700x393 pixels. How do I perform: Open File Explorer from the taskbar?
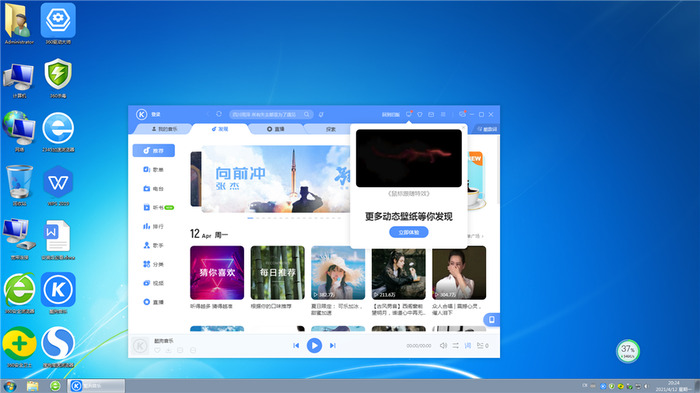point(32,386)
